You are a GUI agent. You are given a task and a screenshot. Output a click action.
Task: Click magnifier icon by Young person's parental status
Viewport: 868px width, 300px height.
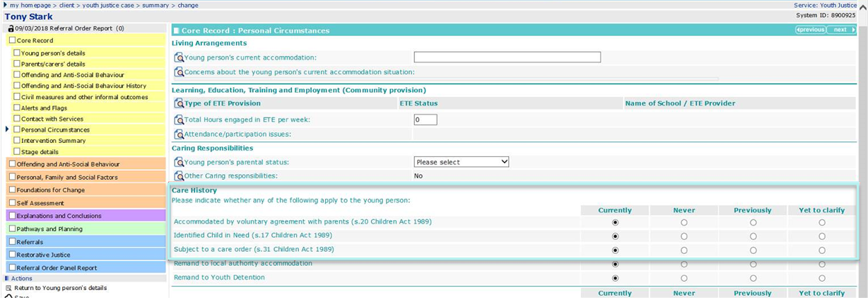pos(179,163)
